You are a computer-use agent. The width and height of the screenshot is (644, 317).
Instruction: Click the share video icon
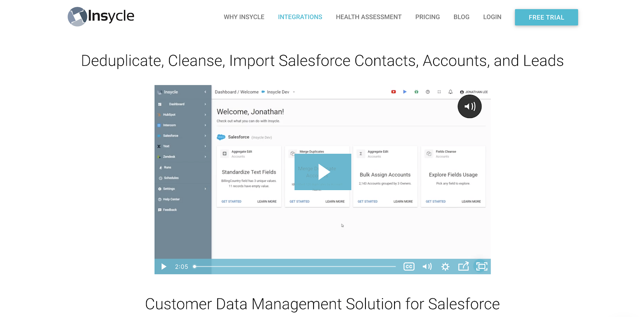click(463, 266)
